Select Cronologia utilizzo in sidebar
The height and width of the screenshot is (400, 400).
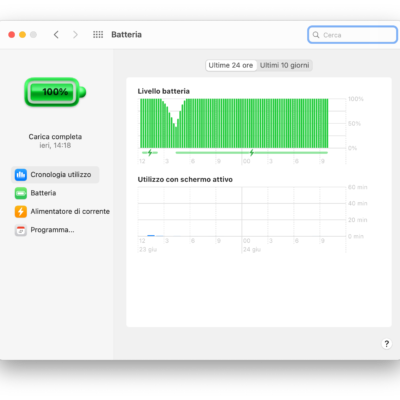tap(55, 175)
